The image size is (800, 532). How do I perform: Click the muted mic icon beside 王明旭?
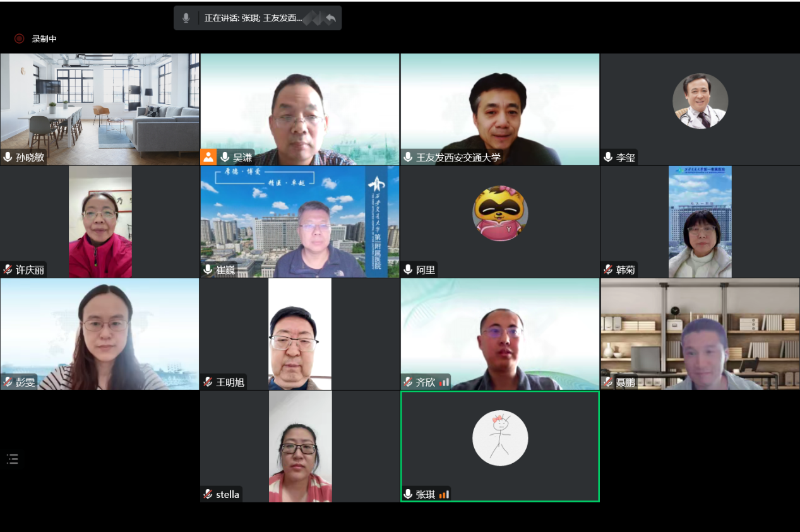click(x=208, y=382)
